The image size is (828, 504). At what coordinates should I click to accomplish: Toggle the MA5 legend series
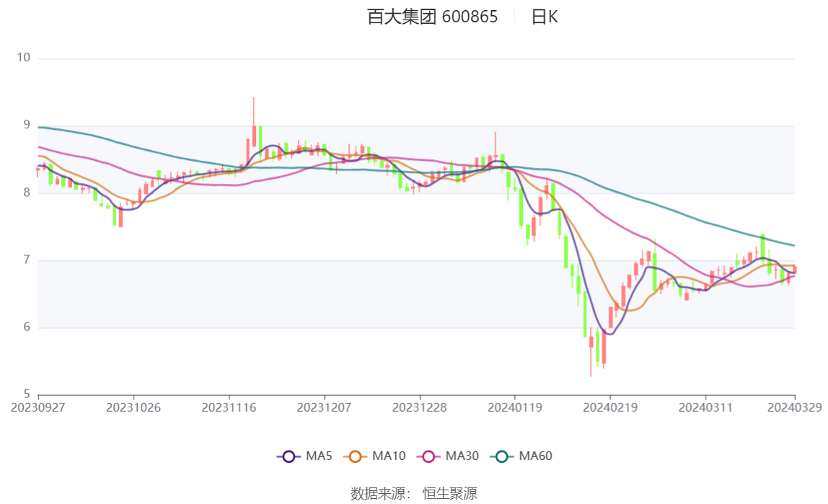tap(304, 456)
